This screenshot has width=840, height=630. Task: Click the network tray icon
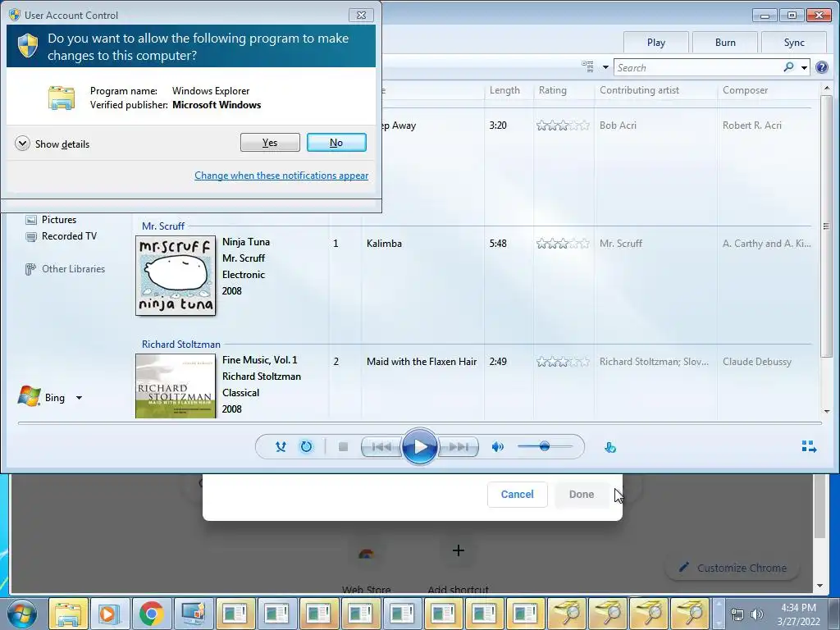(x=737, y=614)
